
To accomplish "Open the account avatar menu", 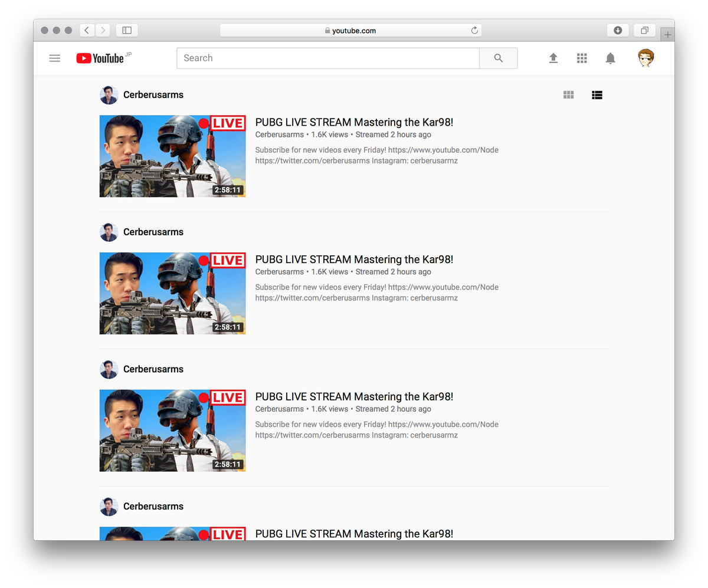I will coord(647,58).
